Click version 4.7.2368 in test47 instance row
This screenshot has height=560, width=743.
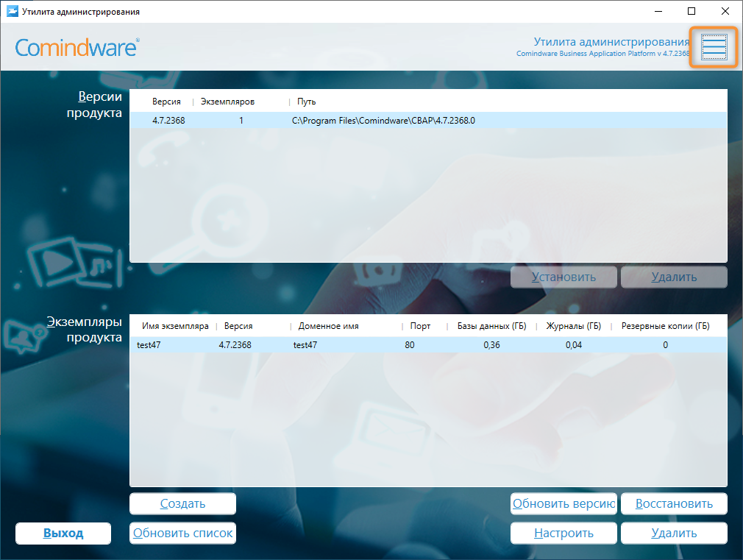[235, 344]
